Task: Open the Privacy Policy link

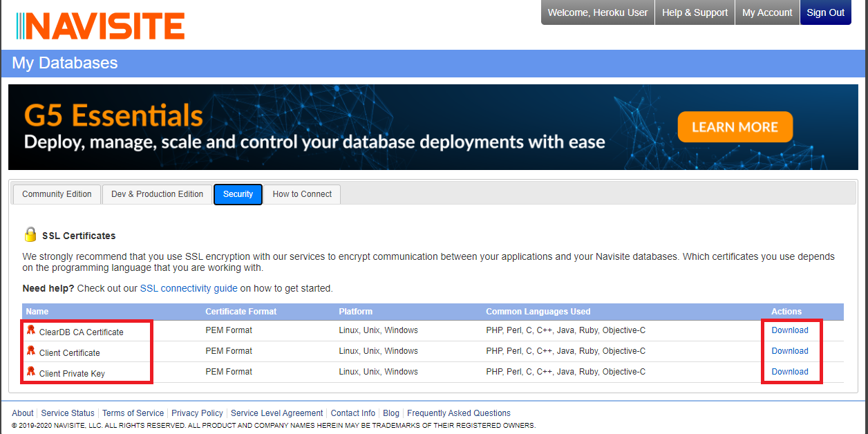Action: point(197,413)
